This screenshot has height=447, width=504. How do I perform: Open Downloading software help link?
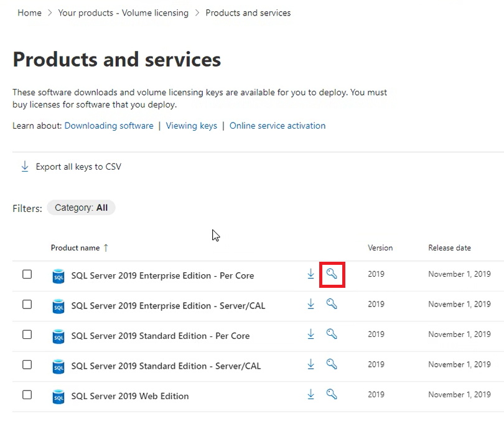pyautogui.click(x=109, y=126)
